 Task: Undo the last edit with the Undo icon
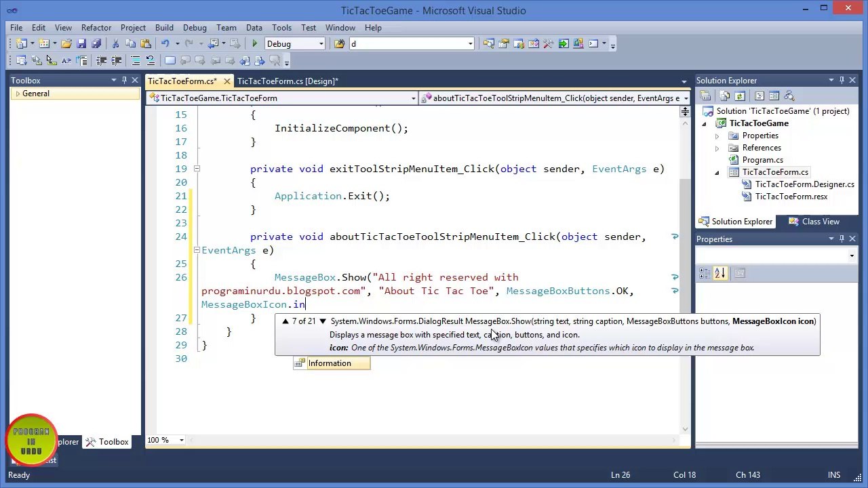pyautogui.click(x=165, y=44)
